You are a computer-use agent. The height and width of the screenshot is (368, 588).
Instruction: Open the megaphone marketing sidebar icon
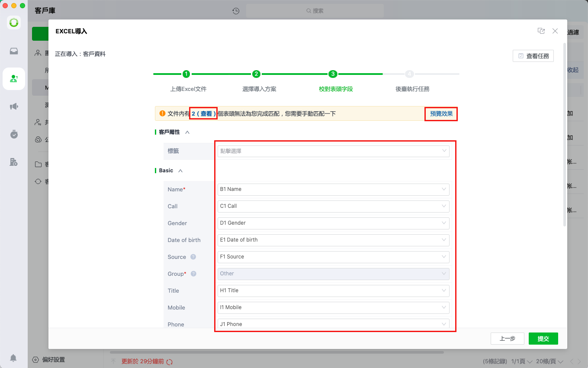pos(14,107)
